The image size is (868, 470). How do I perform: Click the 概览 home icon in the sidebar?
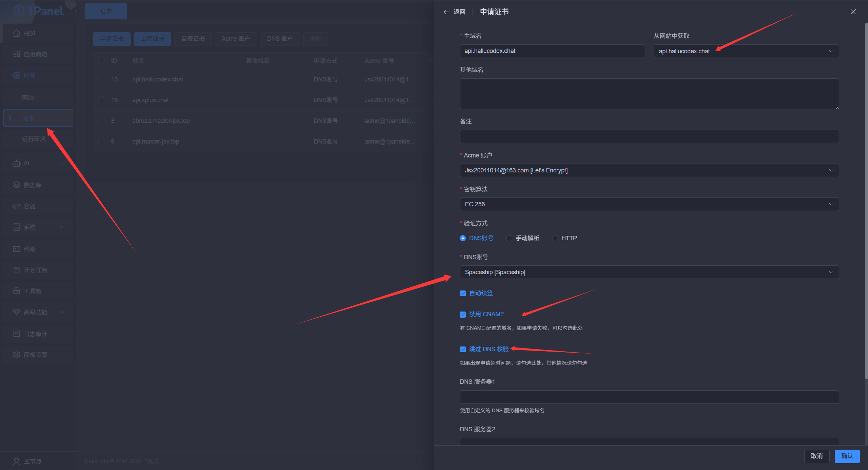16,33
